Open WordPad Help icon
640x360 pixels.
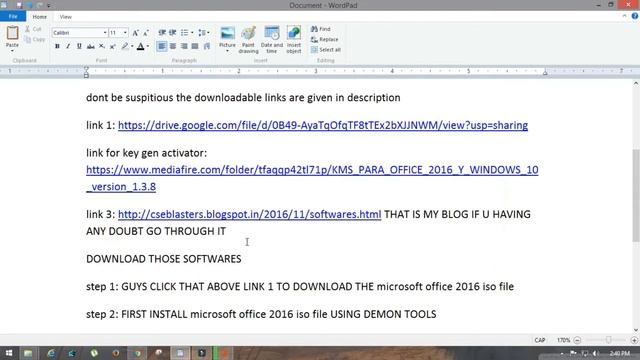coord(635,16)
